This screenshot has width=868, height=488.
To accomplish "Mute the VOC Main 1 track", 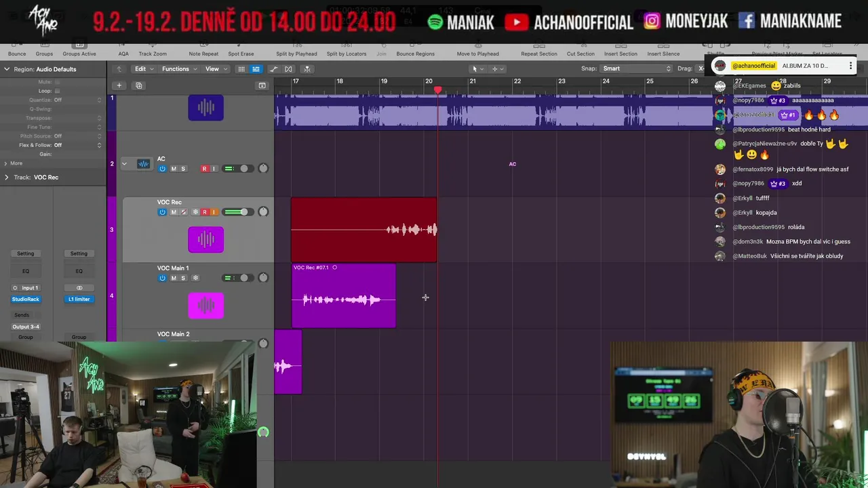I will tap(174, 278).
